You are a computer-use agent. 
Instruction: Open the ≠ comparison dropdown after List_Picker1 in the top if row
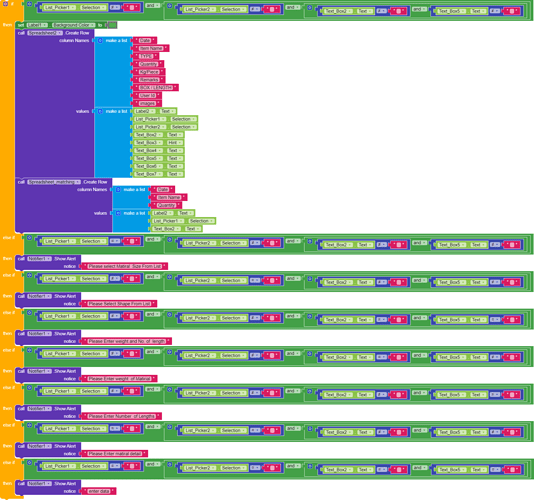(x=114, y=7)
